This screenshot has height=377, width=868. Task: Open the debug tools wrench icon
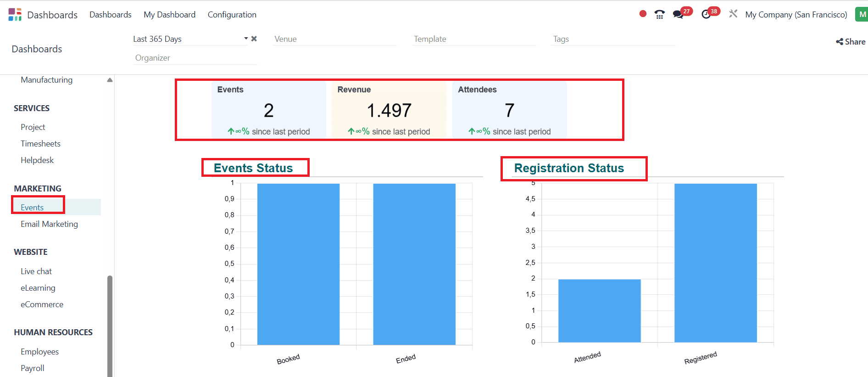tap(733, 14)
